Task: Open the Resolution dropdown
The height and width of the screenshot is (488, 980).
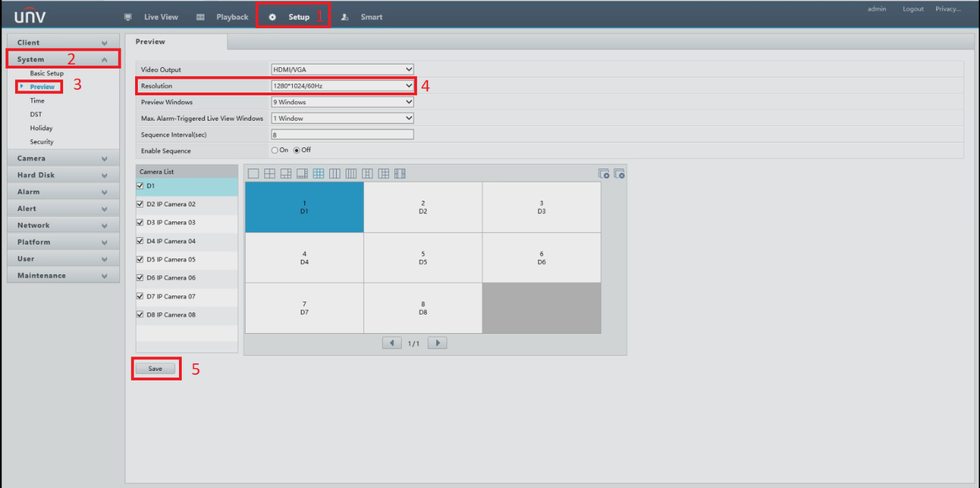Action: pos(342,86)
